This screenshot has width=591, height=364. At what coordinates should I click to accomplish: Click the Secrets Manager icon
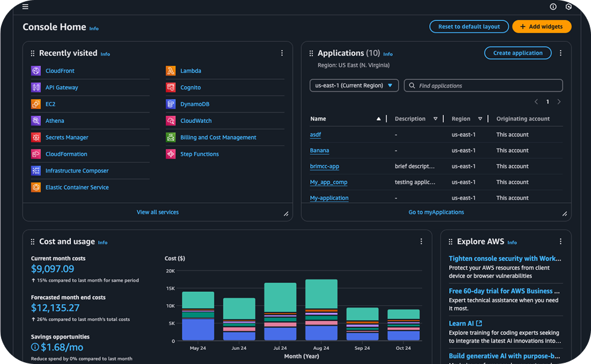pos(36,138)
